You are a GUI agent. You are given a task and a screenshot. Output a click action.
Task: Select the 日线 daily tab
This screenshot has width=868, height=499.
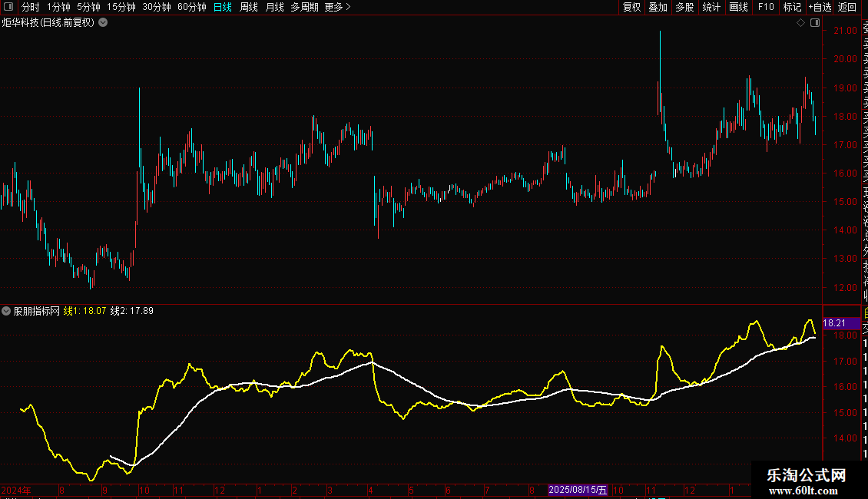pos(223,7)
